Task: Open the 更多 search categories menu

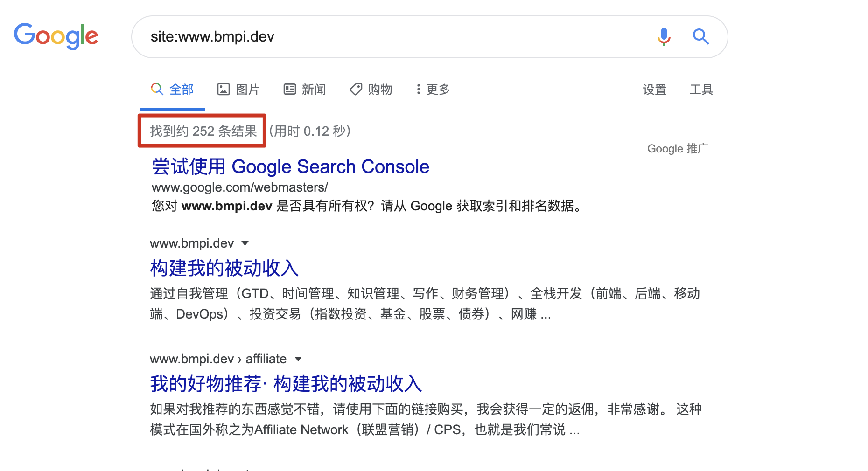Action: [x=438, y=89]
